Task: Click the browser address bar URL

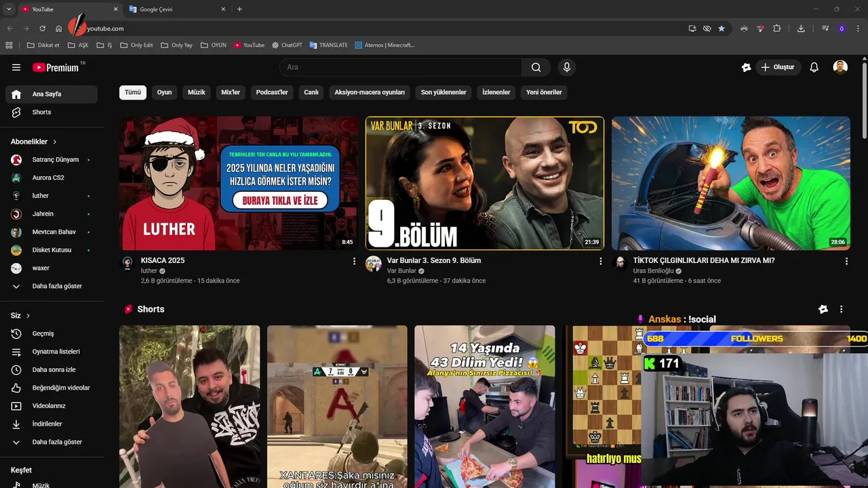Action: point(105,28)
